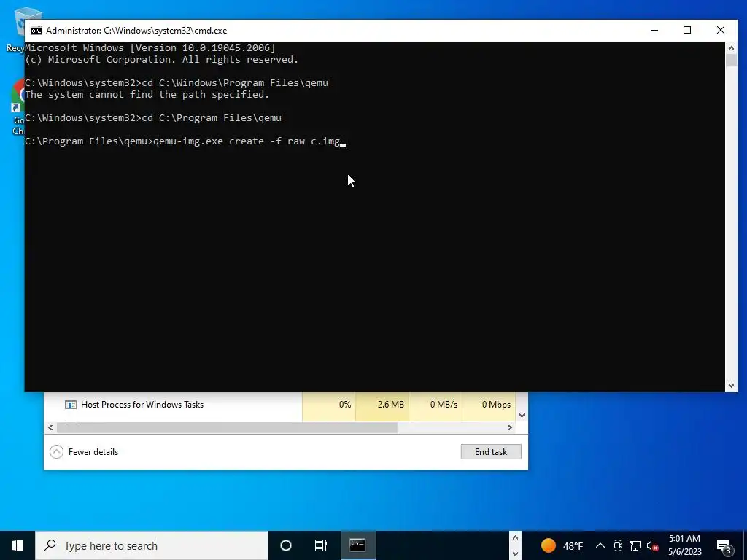Click the Task Manager horizontal scrollbar thumb

(x=227, y=427)
